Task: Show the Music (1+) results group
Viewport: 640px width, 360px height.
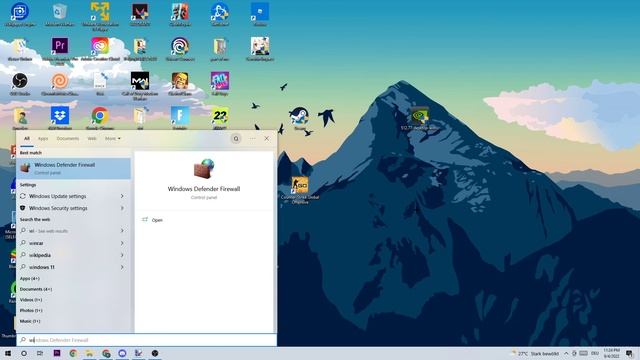Action: pyautogui.click(x=30, y=321)
